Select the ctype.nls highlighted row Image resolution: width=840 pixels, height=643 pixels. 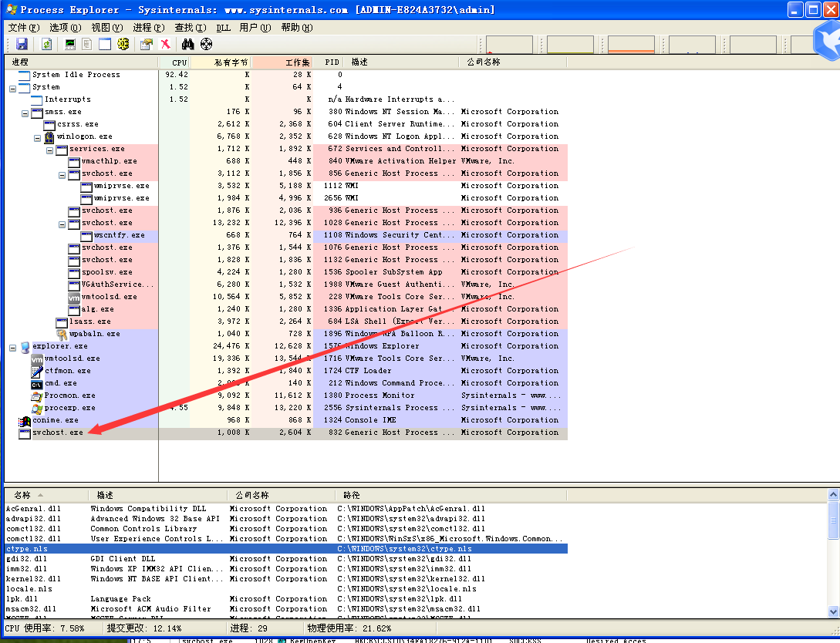286,549
